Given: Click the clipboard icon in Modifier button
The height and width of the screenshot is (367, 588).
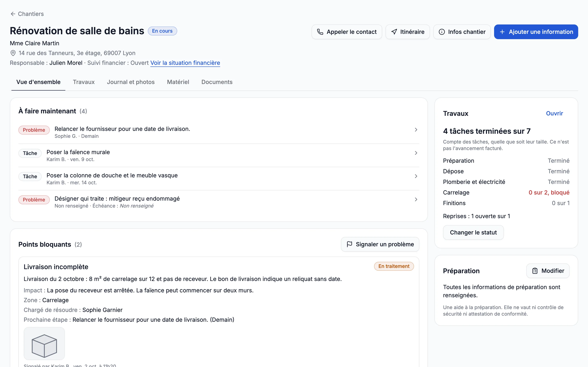Looking at the screenshot, I should pyautogui.click(x=535, y=271).
